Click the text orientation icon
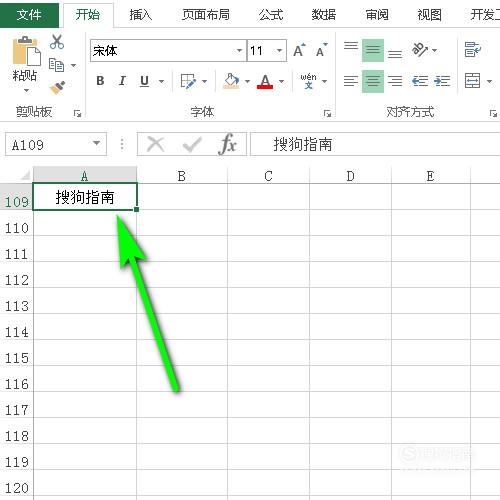The height and width of the screenshot is (500, 500). 420,50
